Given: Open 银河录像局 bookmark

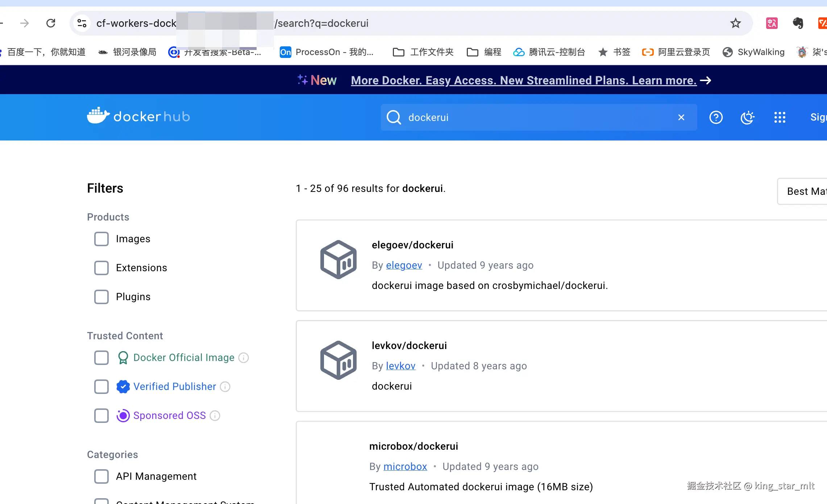Looking at the screenshot, I should (x=128, y=52).
